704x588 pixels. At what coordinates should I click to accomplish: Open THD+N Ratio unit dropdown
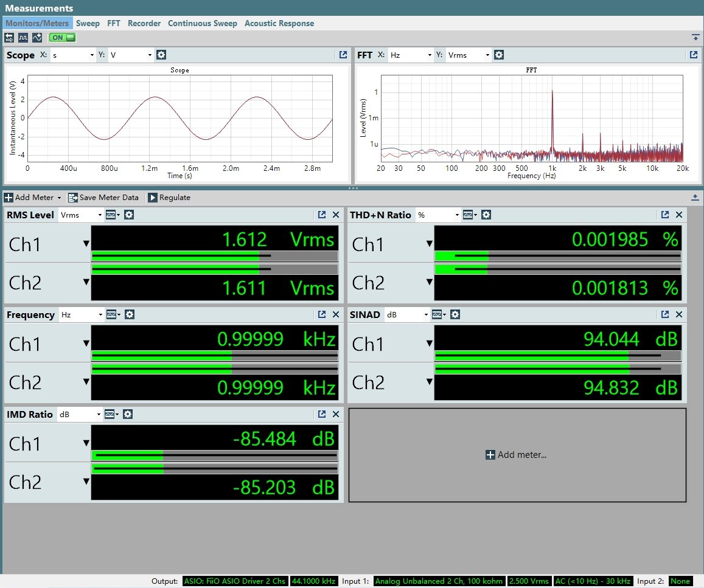(438, 215)
